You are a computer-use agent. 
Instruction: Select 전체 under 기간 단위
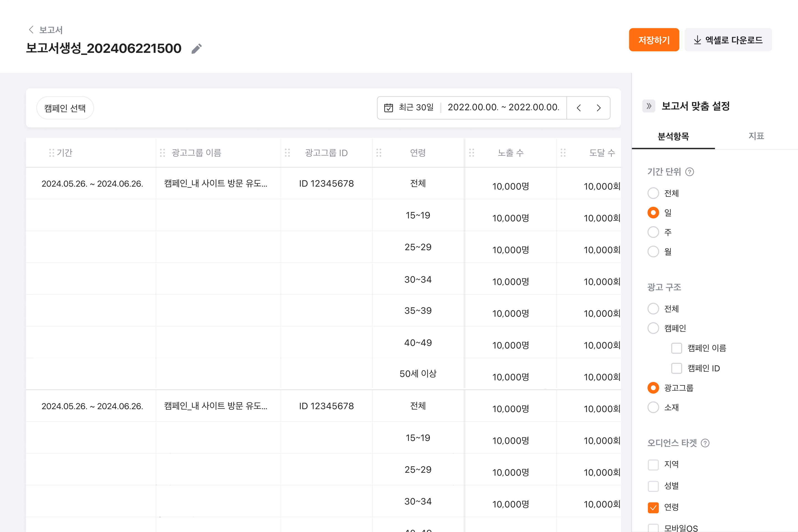[x=653, y=193]
